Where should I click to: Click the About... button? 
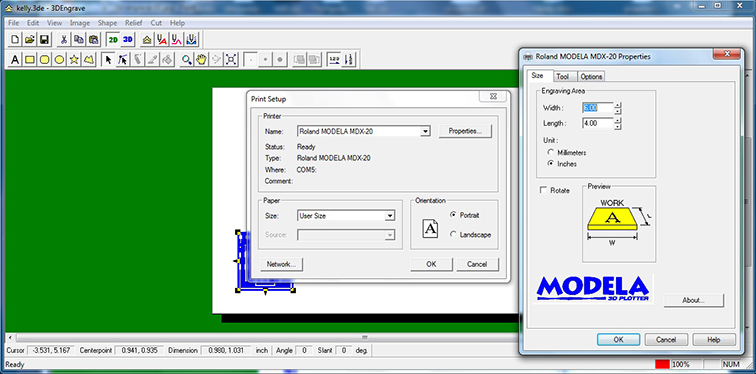pos(694,300)
